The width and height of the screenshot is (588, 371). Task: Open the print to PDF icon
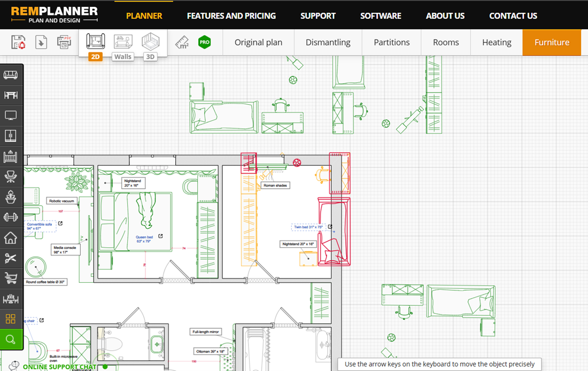(64, 42)
